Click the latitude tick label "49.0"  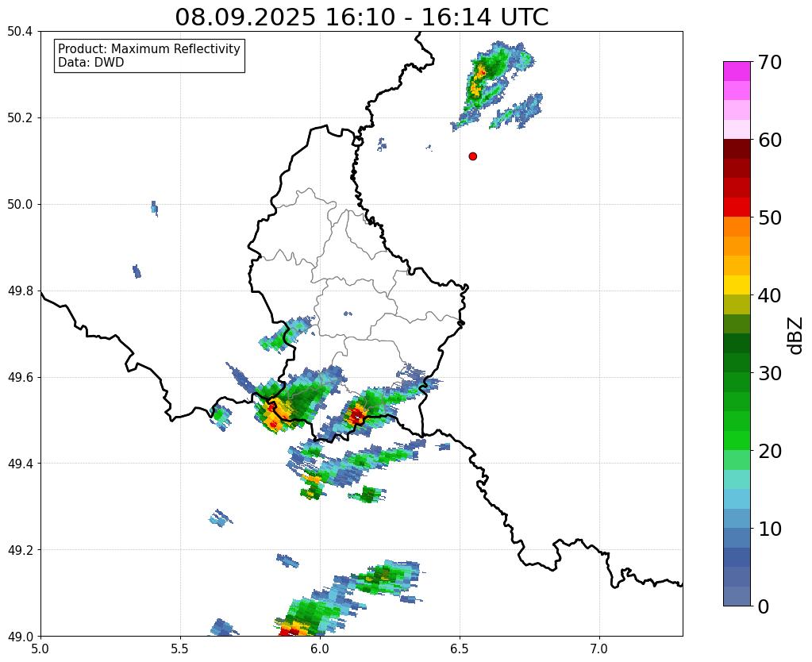click(x=20, y=637)
